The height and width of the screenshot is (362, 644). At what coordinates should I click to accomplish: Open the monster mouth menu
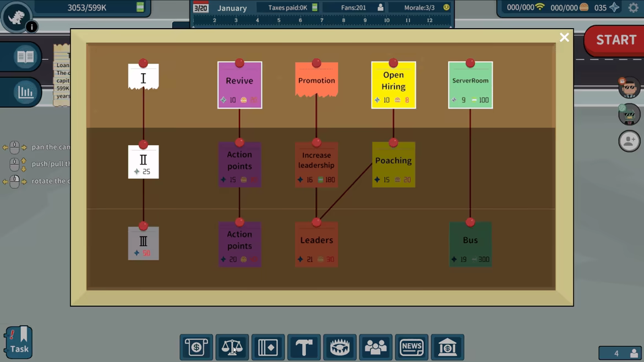pyautogui.click(x=340, y=347)
